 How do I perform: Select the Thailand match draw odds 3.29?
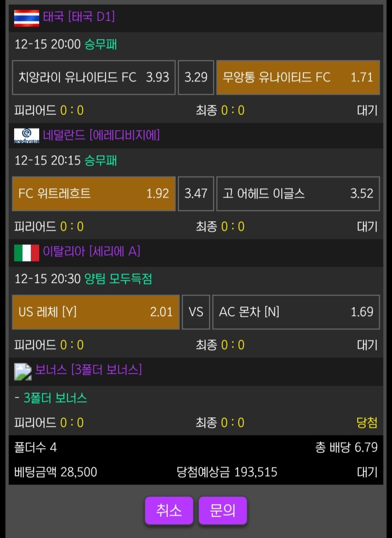point(196,77)
